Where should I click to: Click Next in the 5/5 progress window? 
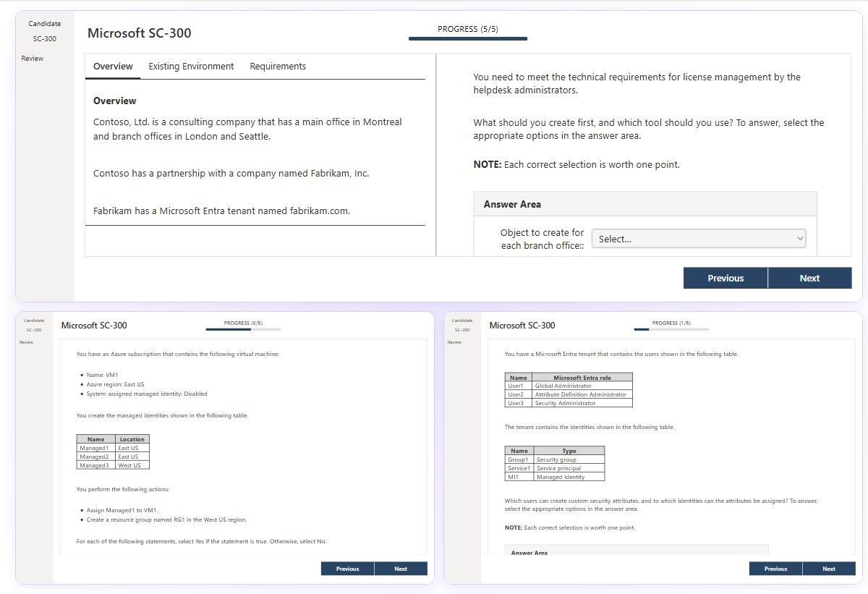tap(809, 278)
